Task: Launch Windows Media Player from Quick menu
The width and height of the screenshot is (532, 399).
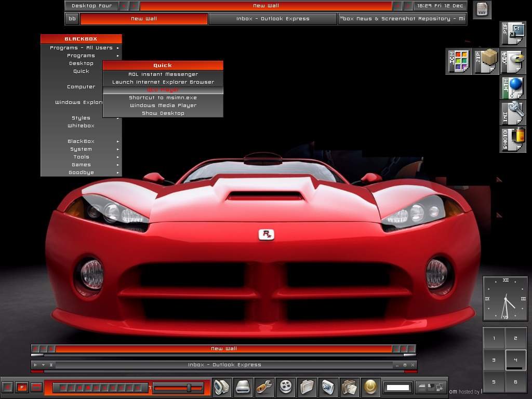Action: [163, 105]
